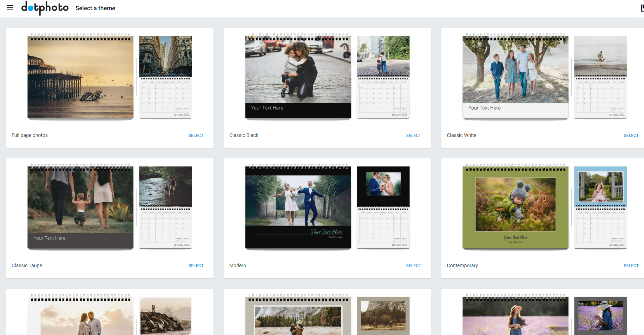Viewport: 644px width, 335px height.
Task: Click the Modern black calendar page preview
Action: coord(383,208)
